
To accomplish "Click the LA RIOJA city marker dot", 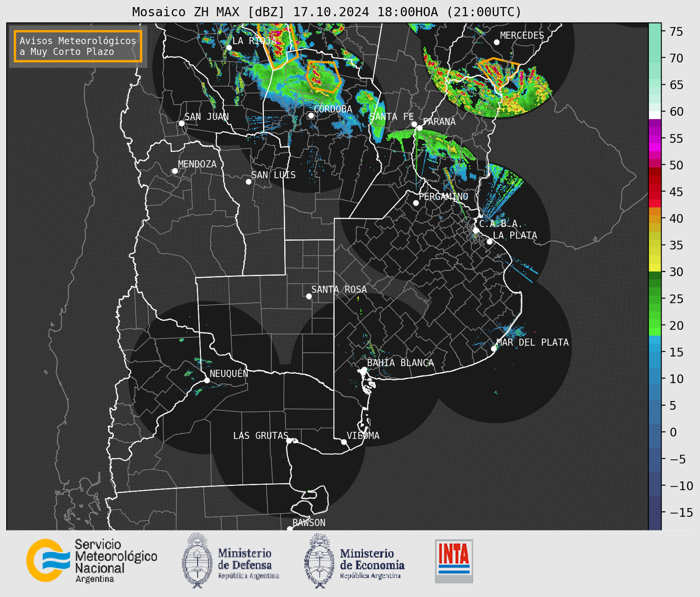I will point(229,47).
